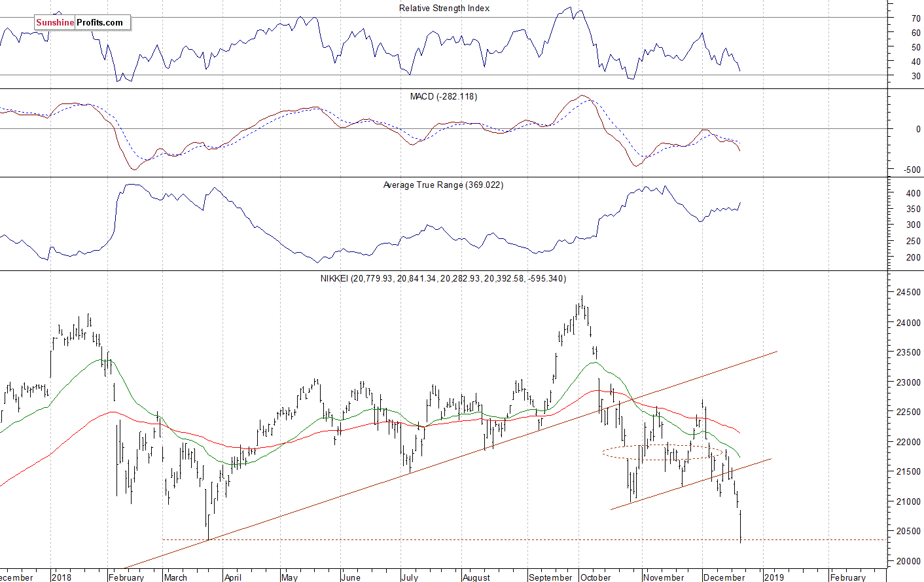This screenshot has height=582, width=924.
Task: Click the ATR 350 axis label
Action: (x=914, y=209)
